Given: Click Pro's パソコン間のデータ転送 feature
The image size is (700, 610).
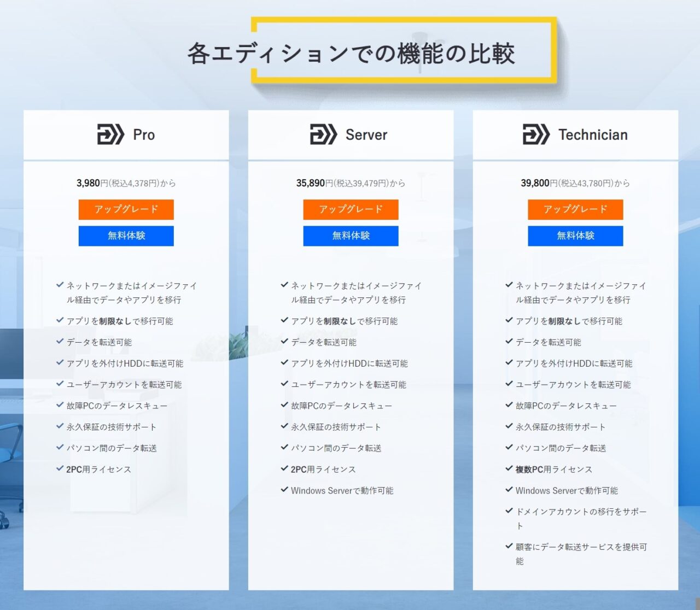Looking at the screenshot, I should coord(112,448).
